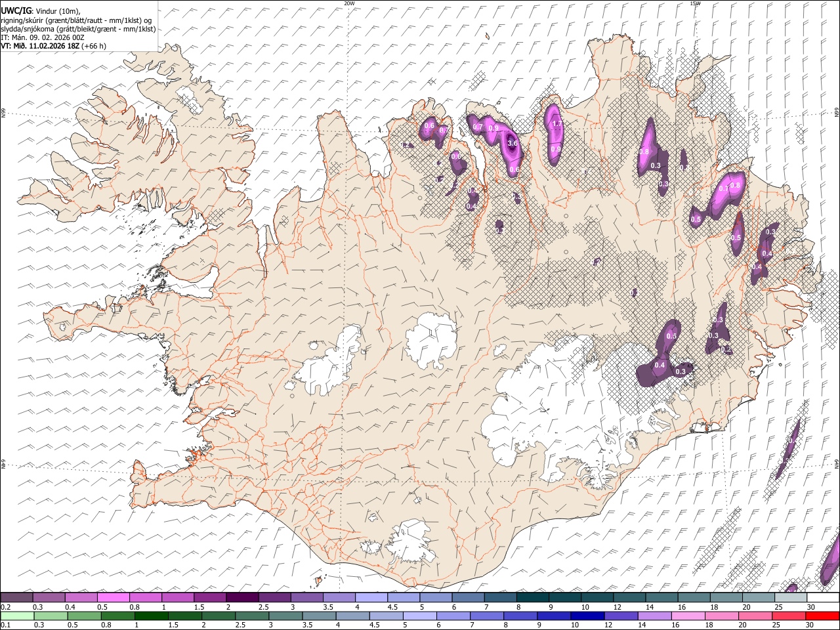Pick the darkest purple legend swatch labeled 2
Viewport: 840px width, 630px height.
(x=242, y=598)
